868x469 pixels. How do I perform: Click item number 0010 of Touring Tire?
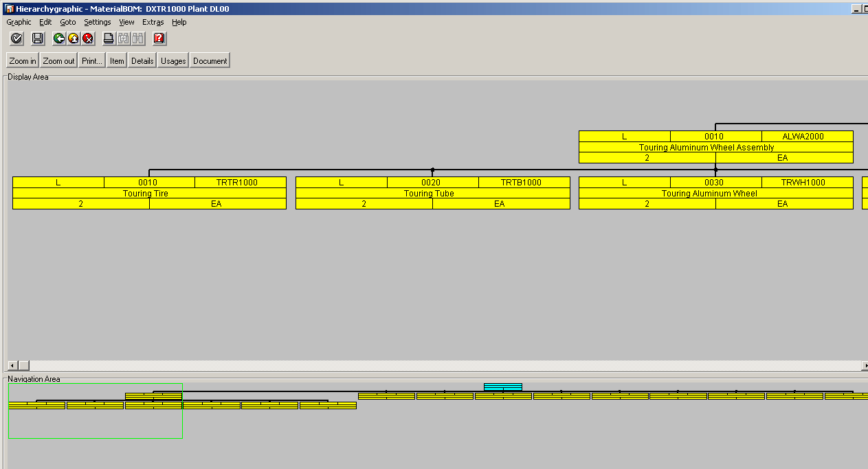pos(149,182)
